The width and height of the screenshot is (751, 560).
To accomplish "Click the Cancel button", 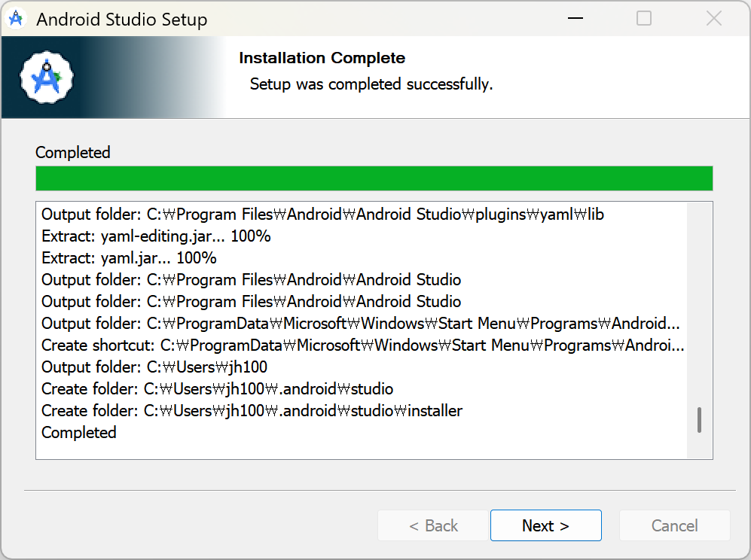I will coord(674,525).
